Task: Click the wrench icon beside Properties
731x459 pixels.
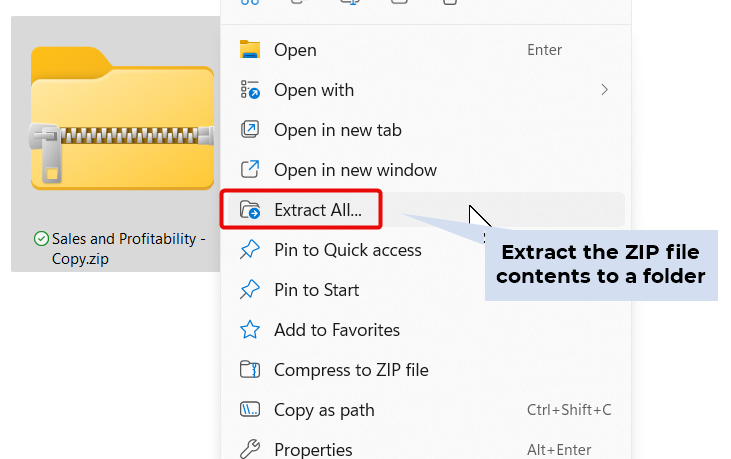Action: pos(250,449)
